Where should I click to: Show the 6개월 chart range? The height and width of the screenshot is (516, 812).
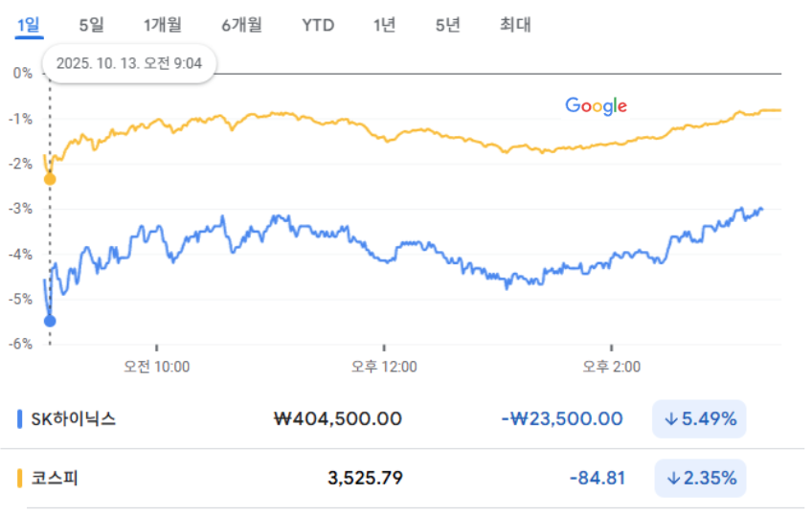(x=240, y=26)
